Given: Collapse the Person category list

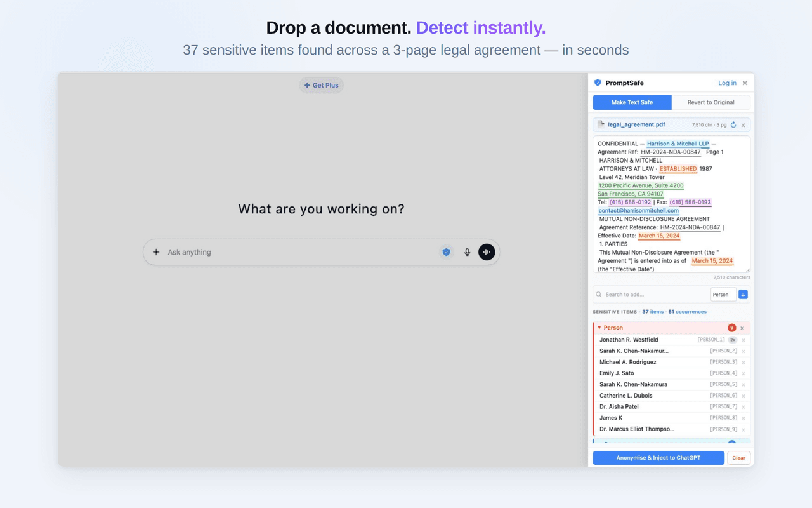Looking at the screenshot, I should (599, 328).
